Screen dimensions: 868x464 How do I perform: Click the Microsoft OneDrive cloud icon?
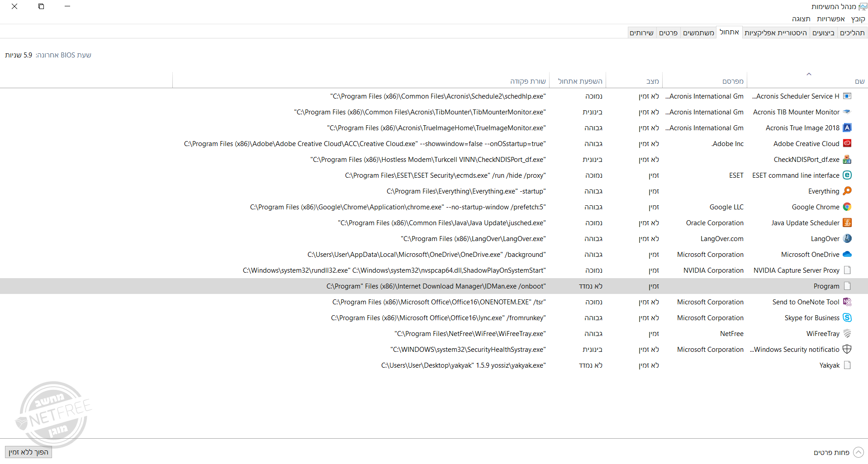[x=847, y=255]
